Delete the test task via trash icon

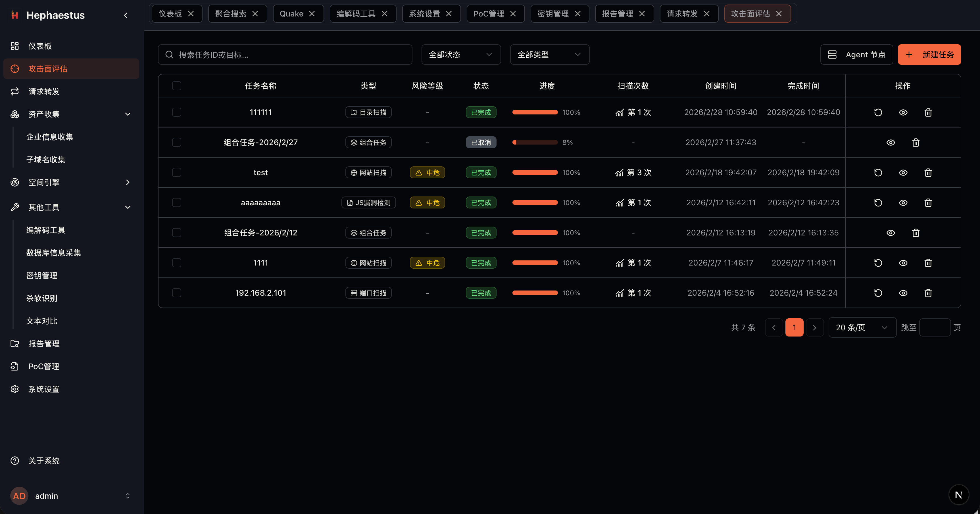[928, 172]
